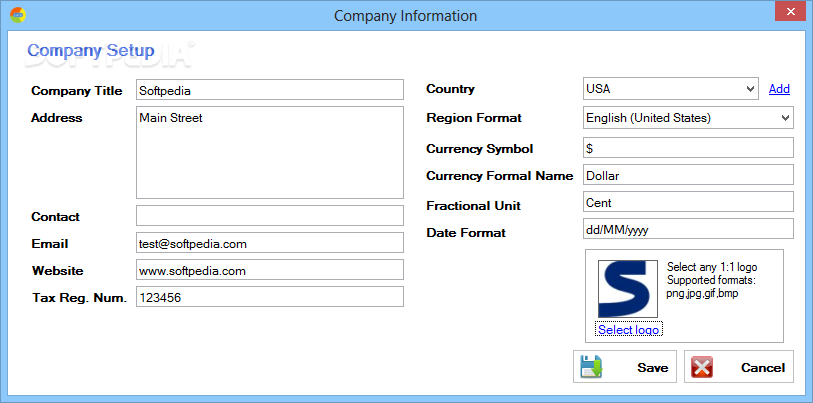Click the Currency Symbol label

coord(480,149)
